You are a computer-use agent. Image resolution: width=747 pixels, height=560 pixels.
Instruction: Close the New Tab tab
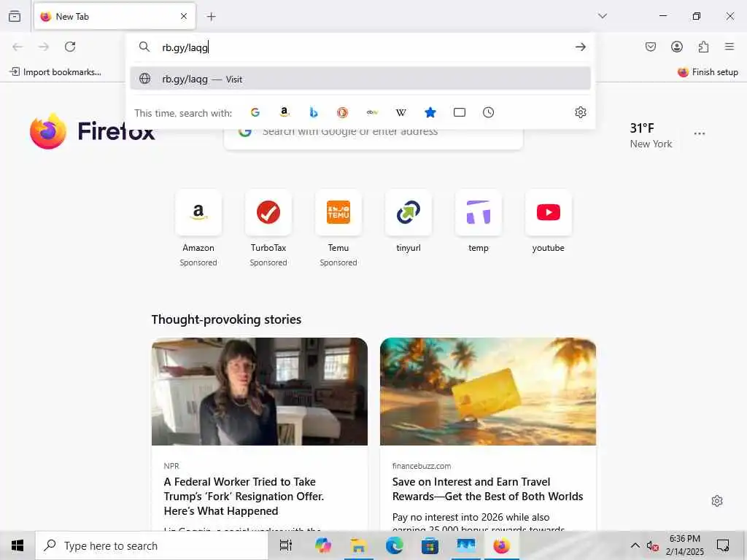(x=184, y=16)
